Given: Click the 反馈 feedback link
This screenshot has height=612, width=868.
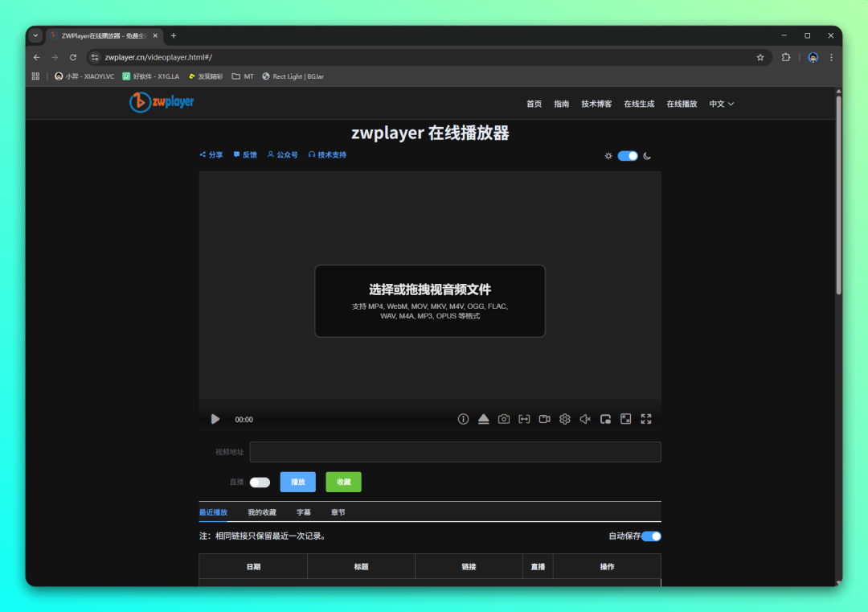Looking at the screenshot, I should (245, 155).
